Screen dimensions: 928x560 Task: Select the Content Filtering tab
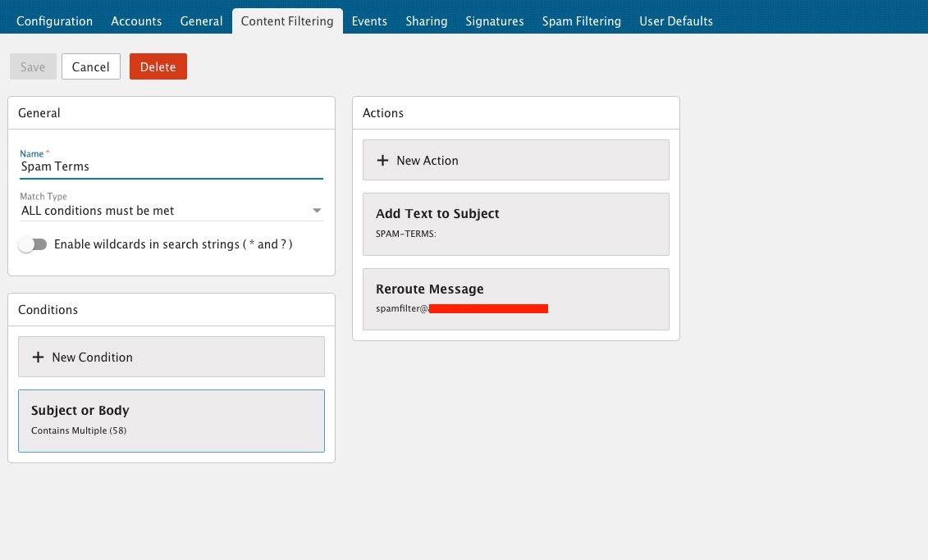pyautogui.click(x=287, y=21)
